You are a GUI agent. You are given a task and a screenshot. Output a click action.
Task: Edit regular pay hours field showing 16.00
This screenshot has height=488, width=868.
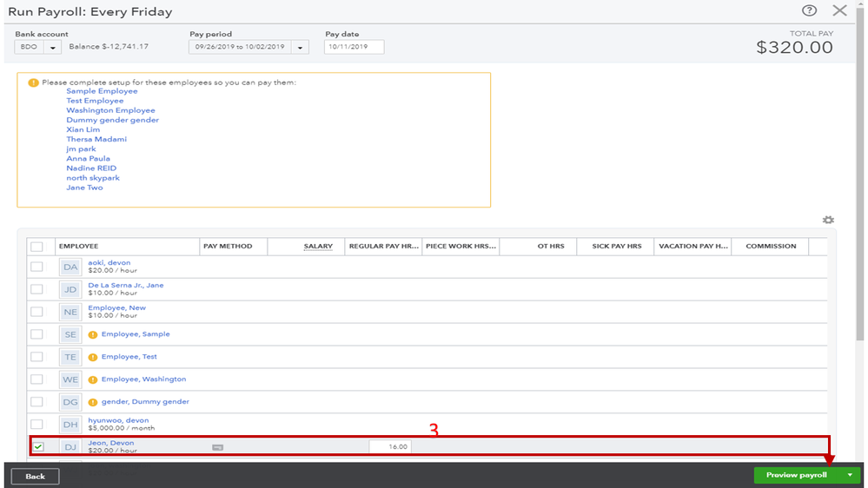[x=390, y=447]
